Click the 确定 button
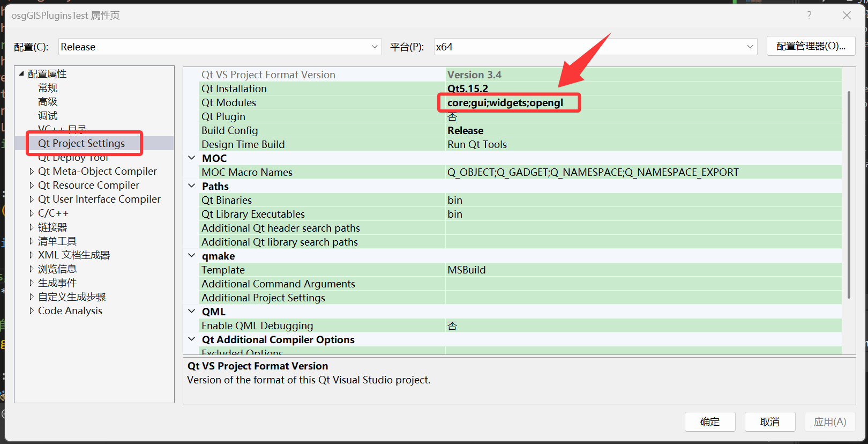Viewport: 868px width, 444px height. tap(710, 422)
